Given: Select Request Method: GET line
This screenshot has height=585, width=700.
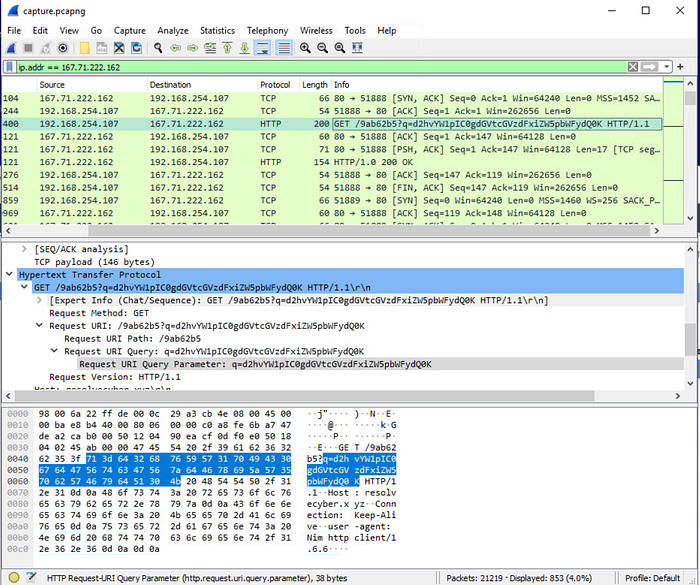Looking at the screenshot, I should tap(99, 313).
